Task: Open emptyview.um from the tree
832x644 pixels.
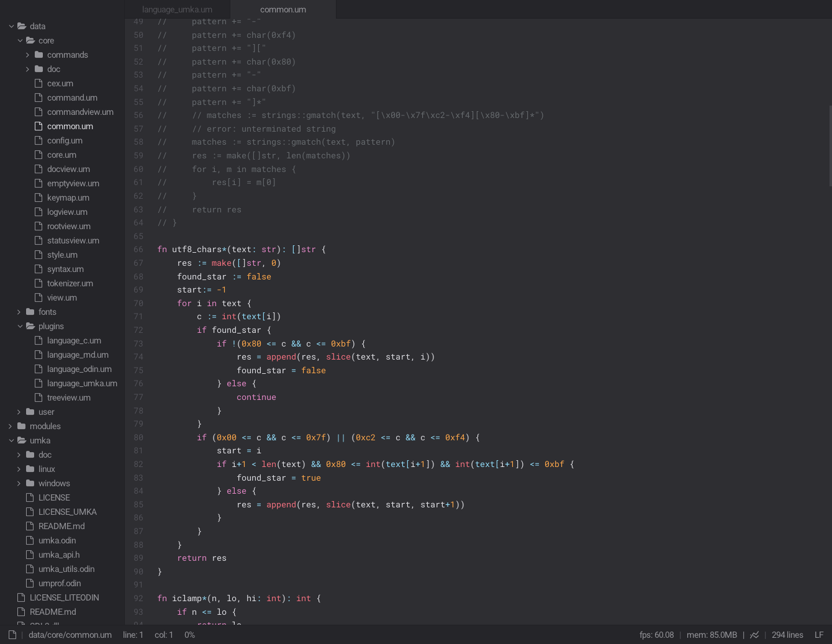Action: pyautogui.click(x=73, y=183)
